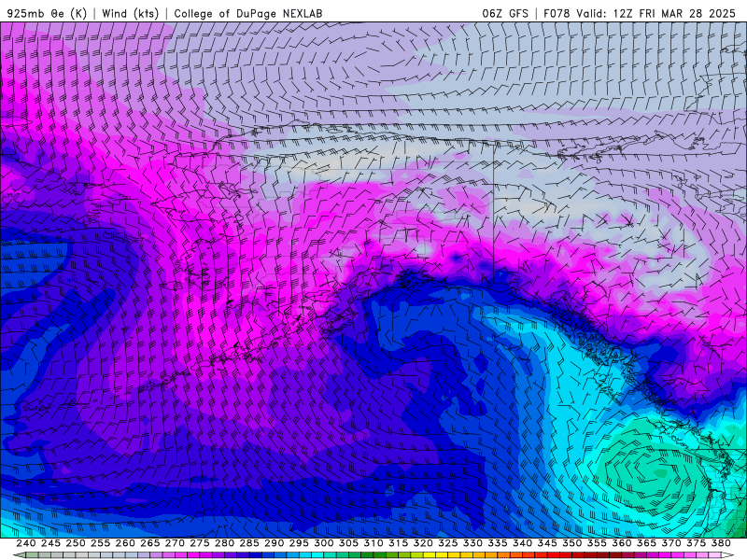
Task: Click the 255 legend value
Action: pos(100,543)
